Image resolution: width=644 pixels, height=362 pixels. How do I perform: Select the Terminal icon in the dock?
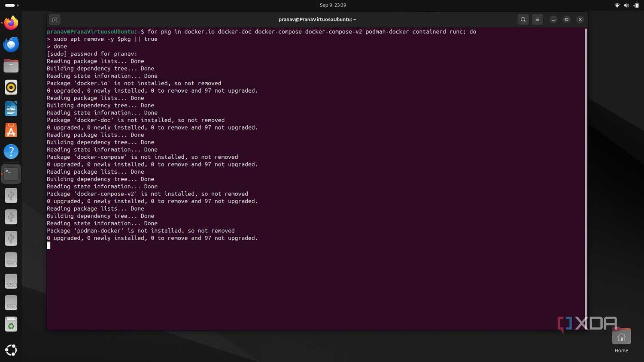pyautogui.click(x=11, y=173)
